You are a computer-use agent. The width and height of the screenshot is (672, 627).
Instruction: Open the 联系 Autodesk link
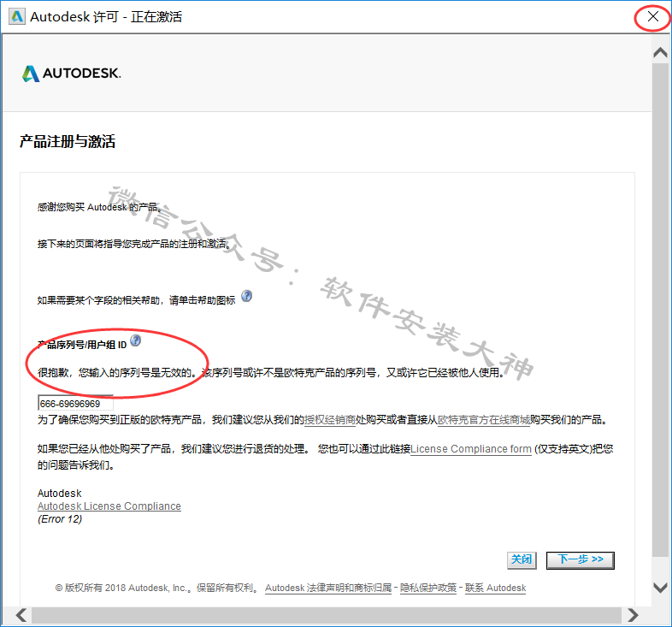coord(495,588)
